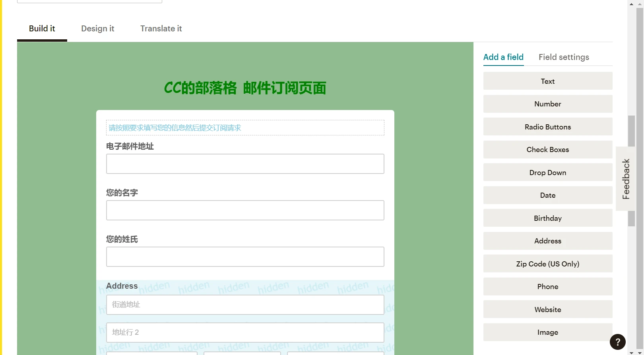644x355 pixels.
Task: Click the 您的姓氏 input field
Action: coord(245,257)
